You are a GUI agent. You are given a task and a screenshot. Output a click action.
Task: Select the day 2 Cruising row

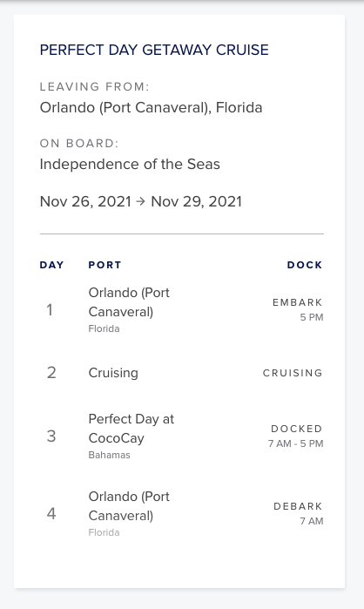(182, 373)
